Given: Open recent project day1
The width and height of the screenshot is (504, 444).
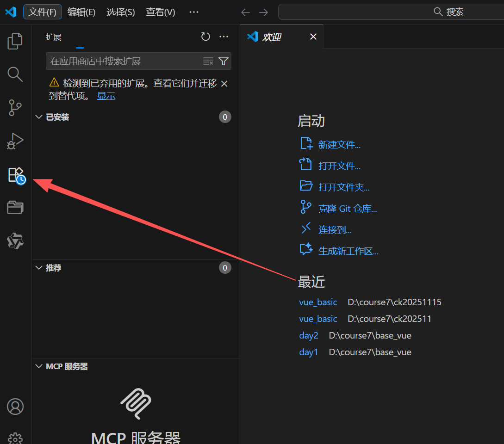Looking at the screenshot, I should pos(309,352).
